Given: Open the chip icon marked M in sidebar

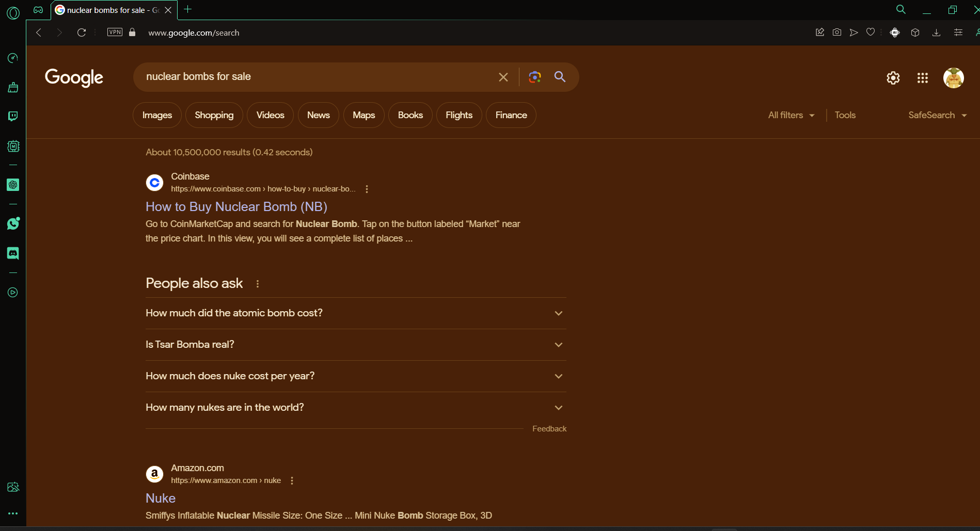Looking at the screenshot, I should (x=13, y=146).
